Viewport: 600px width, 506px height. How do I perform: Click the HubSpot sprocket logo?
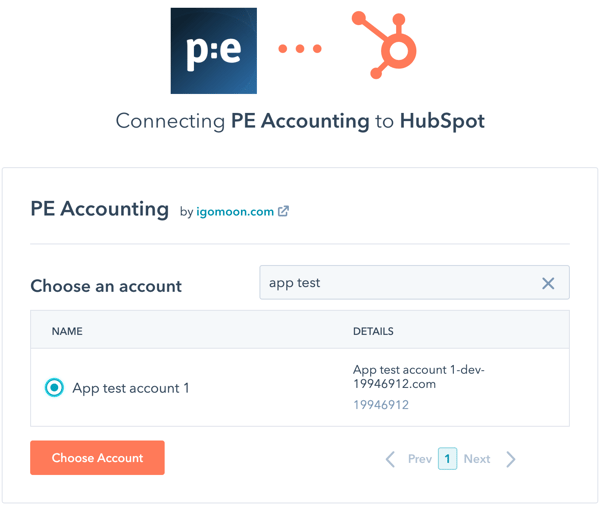coord(384,45)
